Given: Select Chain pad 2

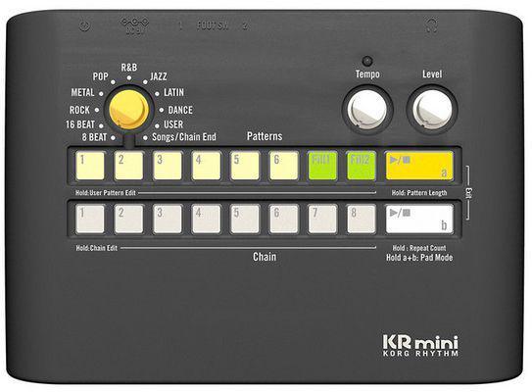Looking at the screenshot, I should point(128,219).
